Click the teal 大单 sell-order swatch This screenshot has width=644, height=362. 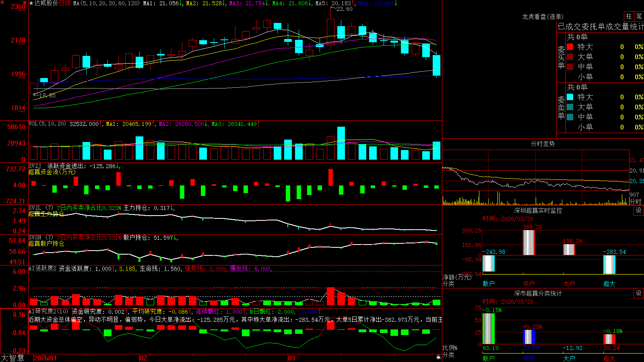coord(570,107)
